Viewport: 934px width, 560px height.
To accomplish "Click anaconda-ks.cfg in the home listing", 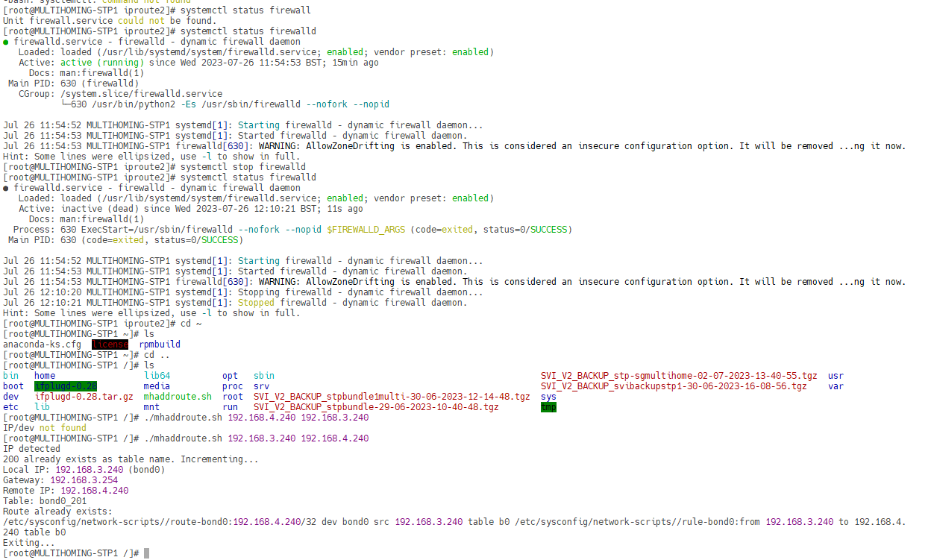I will pyautogui.click(x=42, y=345).
